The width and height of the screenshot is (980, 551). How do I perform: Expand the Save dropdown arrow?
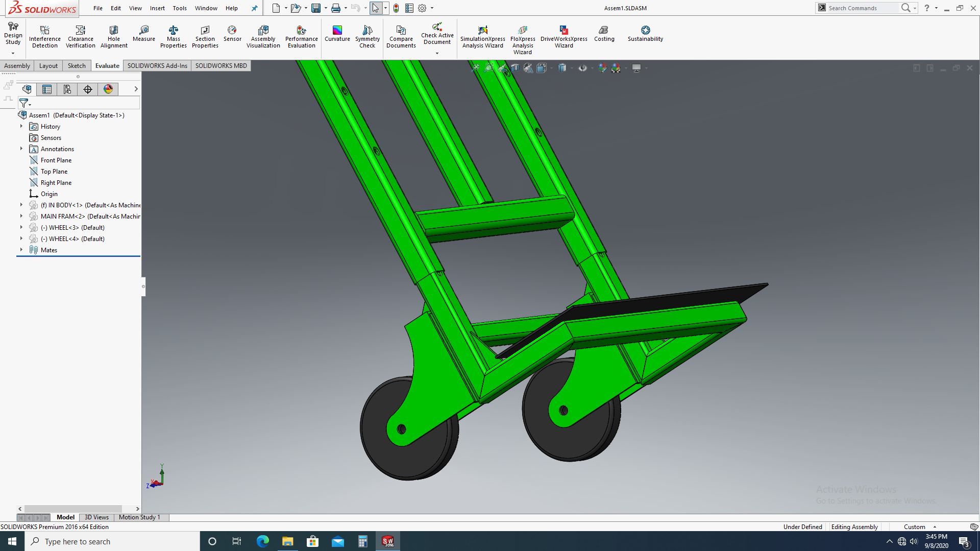[x=326, y=8]
